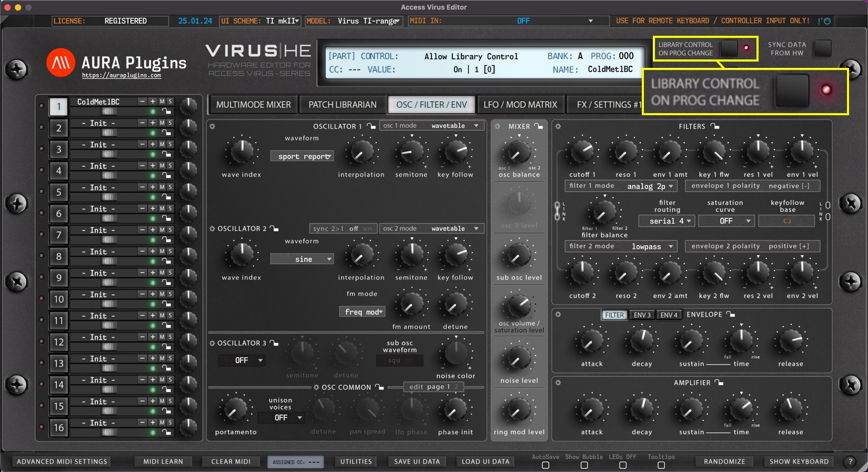Open the Filters section gear settings
Screen dimensions: 868x472
coord(558,127)
